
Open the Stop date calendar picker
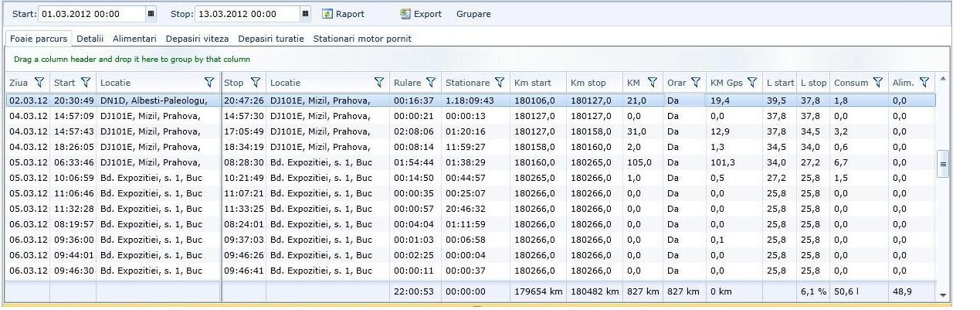pos(306,14)
